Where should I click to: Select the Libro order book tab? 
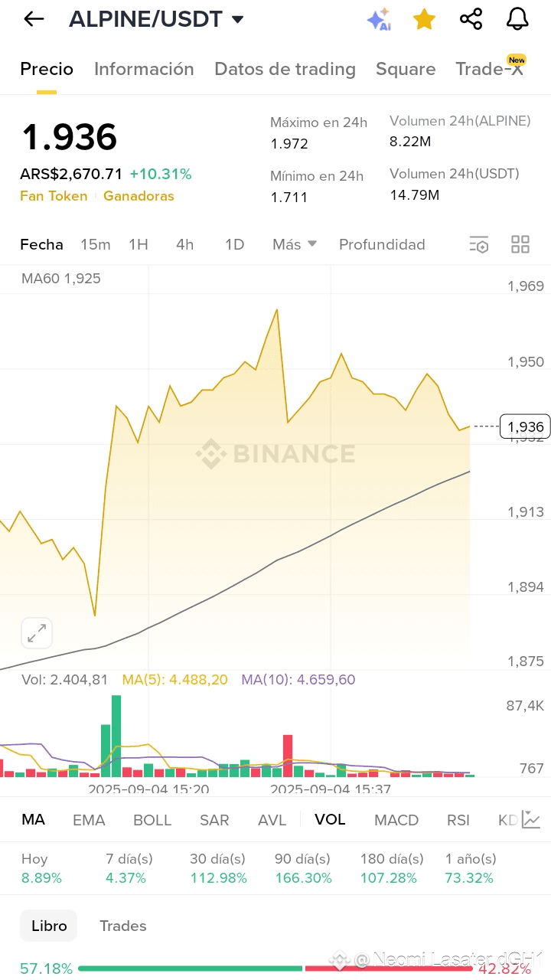click(49, 926)
